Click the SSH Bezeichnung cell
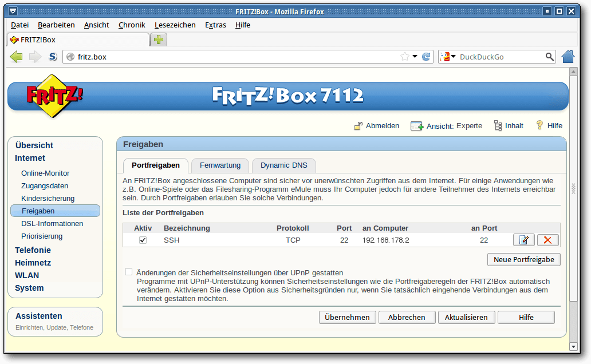The image size is (591, 364). click(x=171, y=240)
